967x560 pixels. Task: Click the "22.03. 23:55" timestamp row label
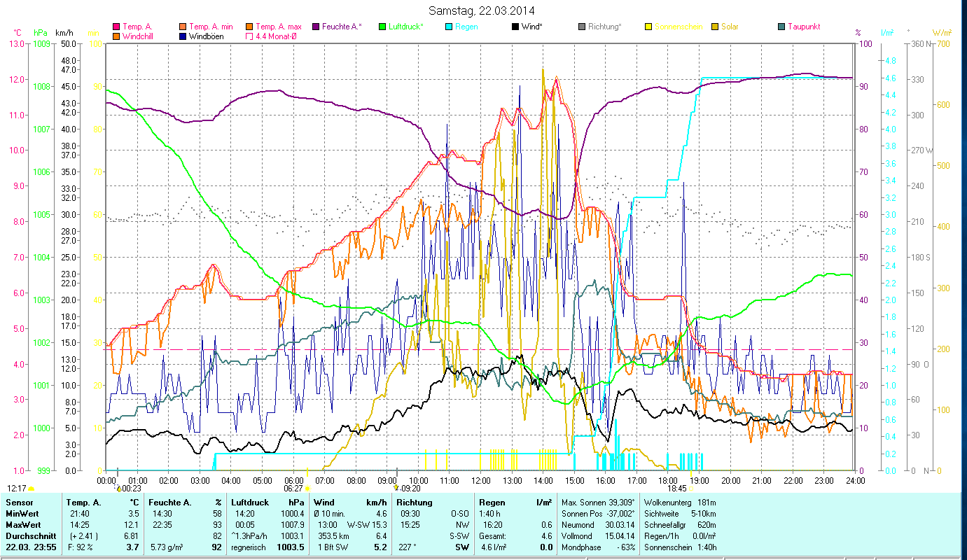click(x=31, y=547)
